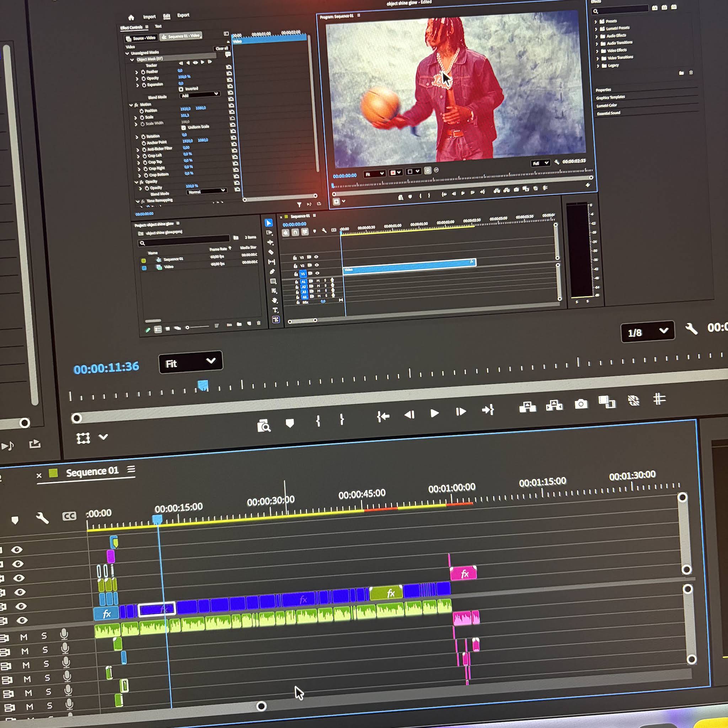
Task: Expand the Video Transitions folder in the previewed Effects panel
Action: [x=598, y=58]
